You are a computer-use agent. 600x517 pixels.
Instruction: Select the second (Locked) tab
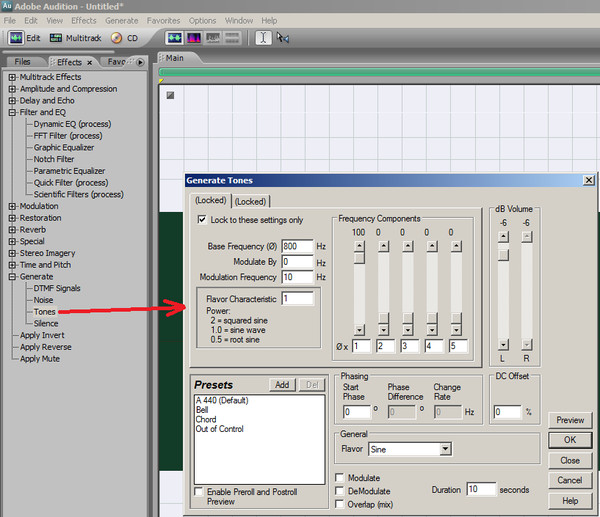pos(250,201)
